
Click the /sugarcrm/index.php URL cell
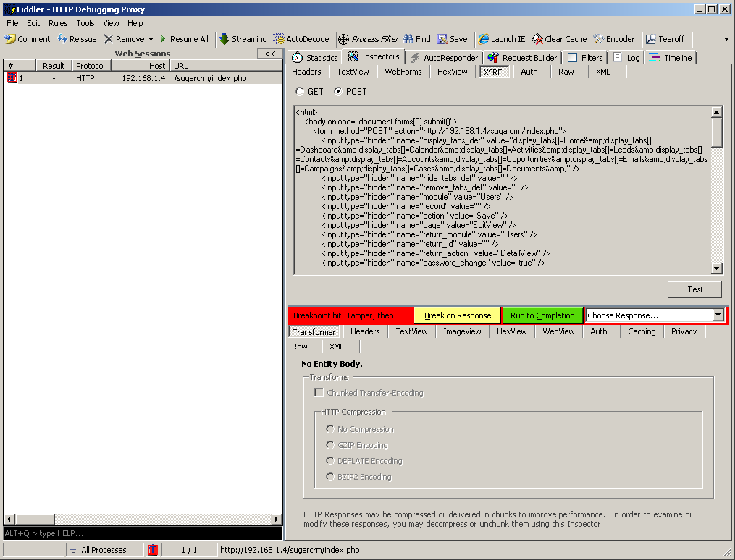click(x=211, y=78)
